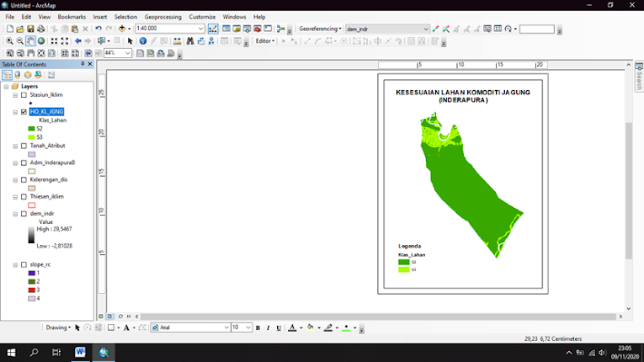Open the Insert menu
Image resolution: width=644 pixels, height=362 pixels.
(100, 17)
